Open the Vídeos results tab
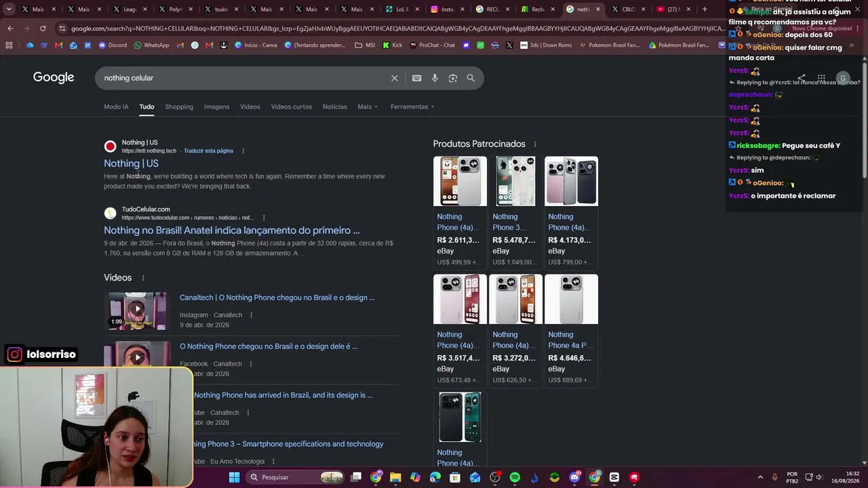The width and height of the screenshot is (868, 488). (250, 106)
